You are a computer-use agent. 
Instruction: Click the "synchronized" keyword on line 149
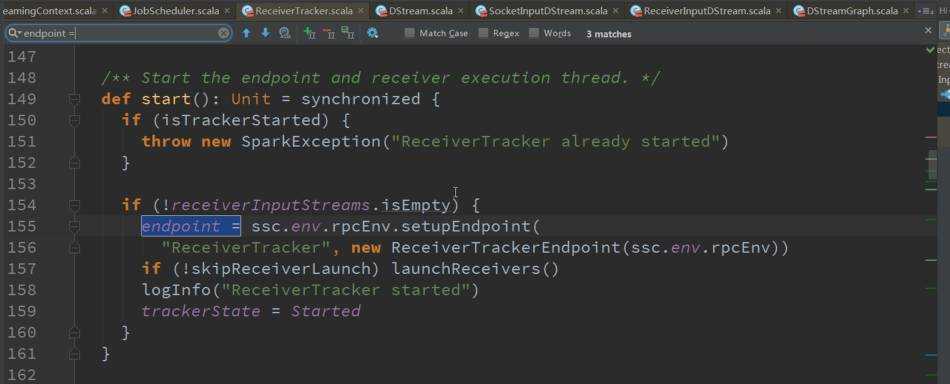[360, 99]
